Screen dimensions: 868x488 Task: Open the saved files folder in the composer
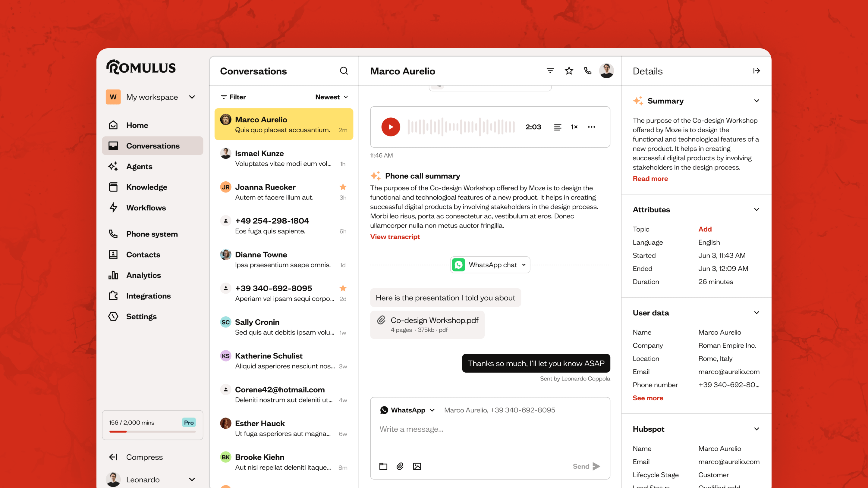383,466
